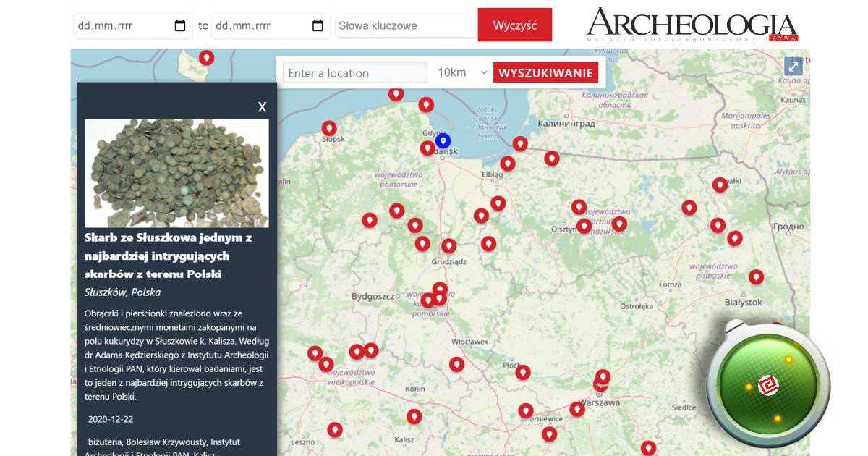
Task: Click the red map pin near Warszawa
Action: point(603,376)
